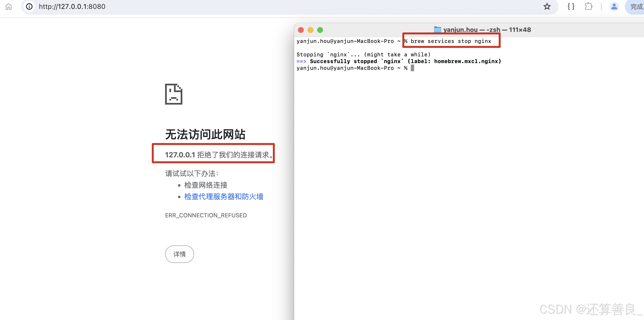Click the 请试试以下办法 text
This screenshot has height=320, width=644.
pyautogui.click(x=192, y=173)
